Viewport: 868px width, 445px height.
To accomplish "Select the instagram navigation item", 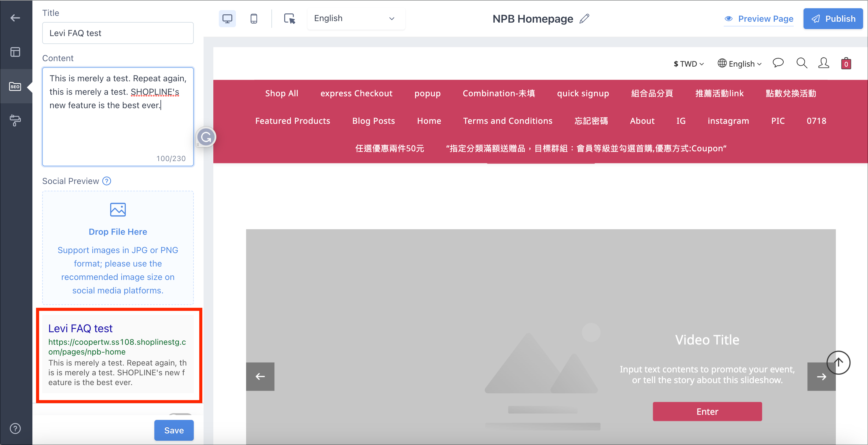I will click(x=728, y=121).
